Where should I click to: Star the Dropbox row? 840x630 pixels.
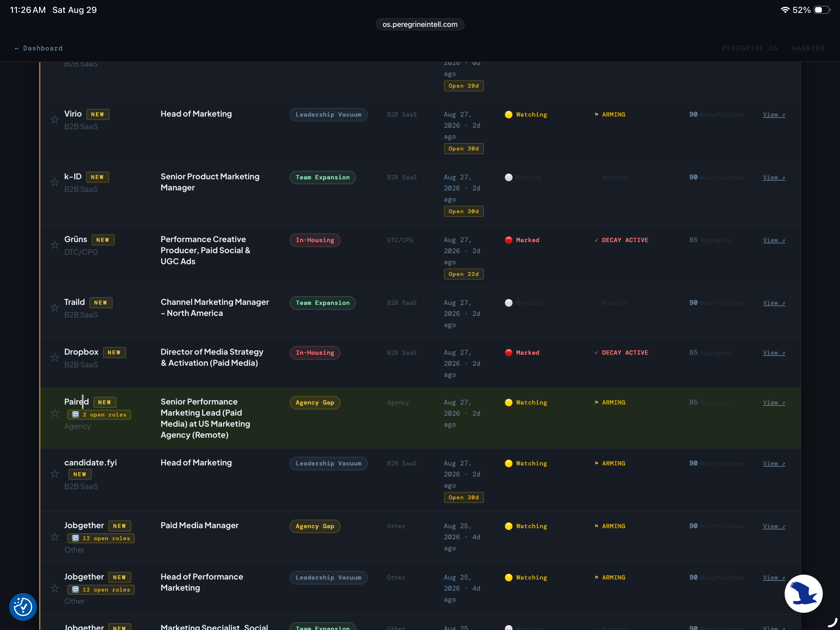[x=55, y=357]
